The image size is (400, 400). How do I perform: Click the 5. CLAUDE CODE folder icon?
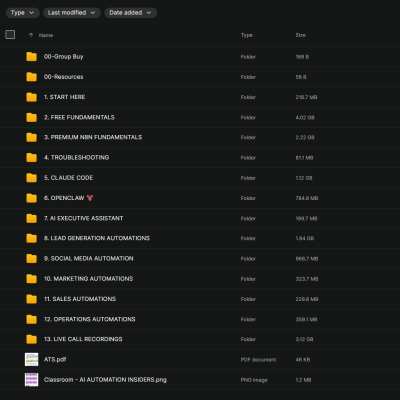coord(31,178)
